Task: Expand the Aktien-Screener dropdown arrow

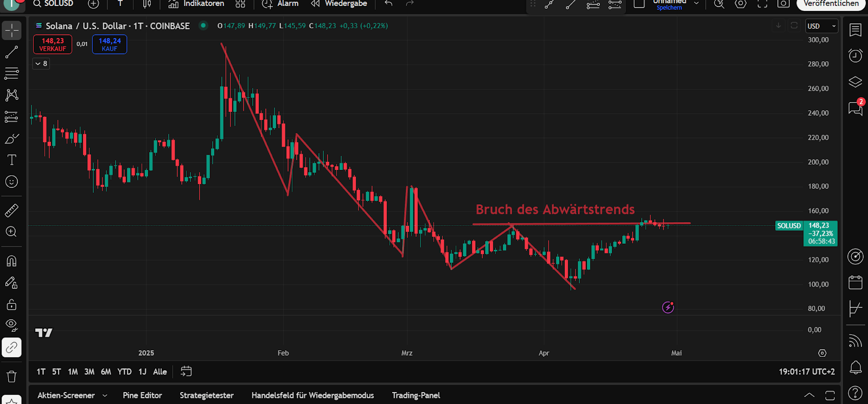Action: pyautogui.click(x=105, y=395)
